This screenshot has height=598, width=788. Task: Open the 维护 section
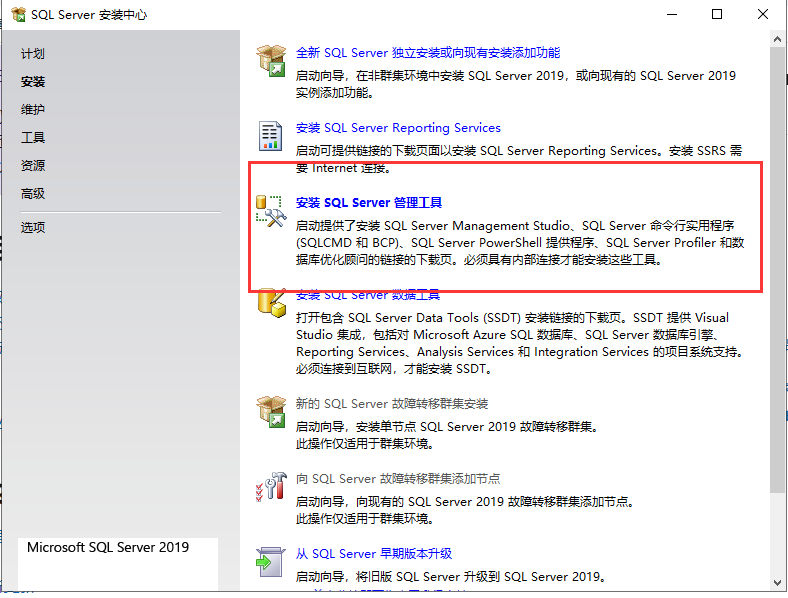click(33, 110)
